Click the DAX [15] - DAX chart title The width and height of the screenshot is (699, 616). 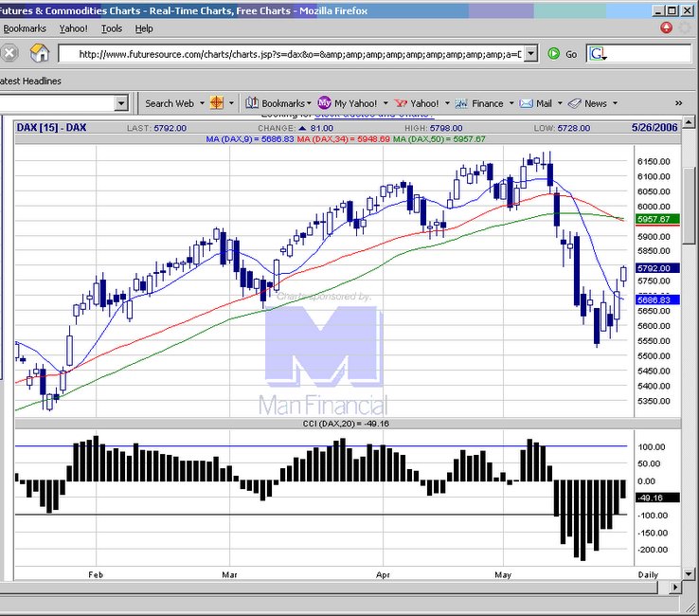[51, 128]
